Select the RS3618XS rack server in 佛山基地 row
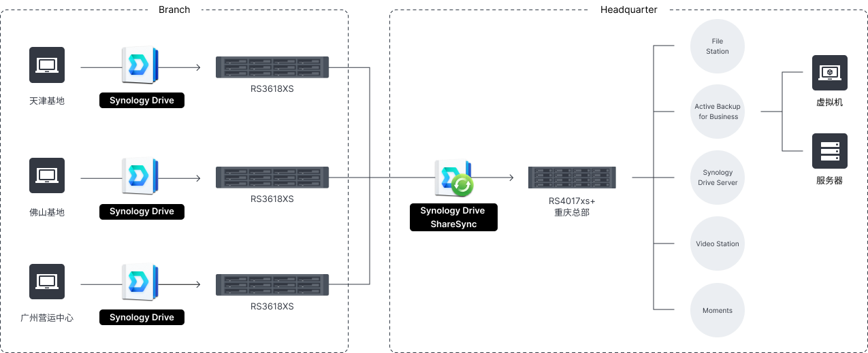 pos(272,178)
